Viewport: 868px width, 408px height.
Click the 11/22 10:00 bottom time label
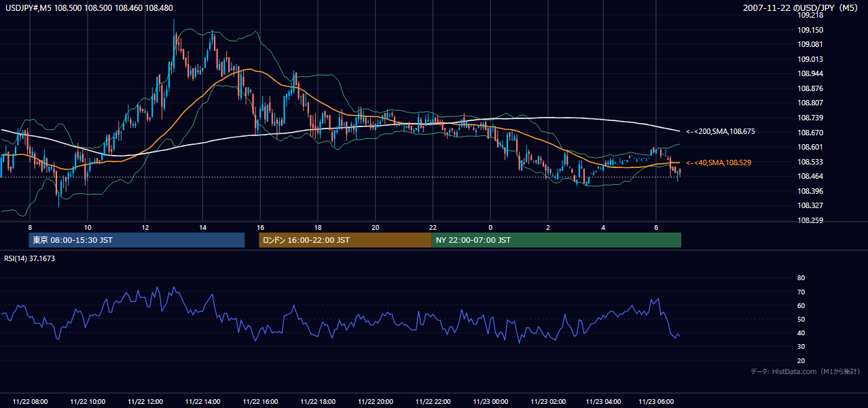[88, 402]
